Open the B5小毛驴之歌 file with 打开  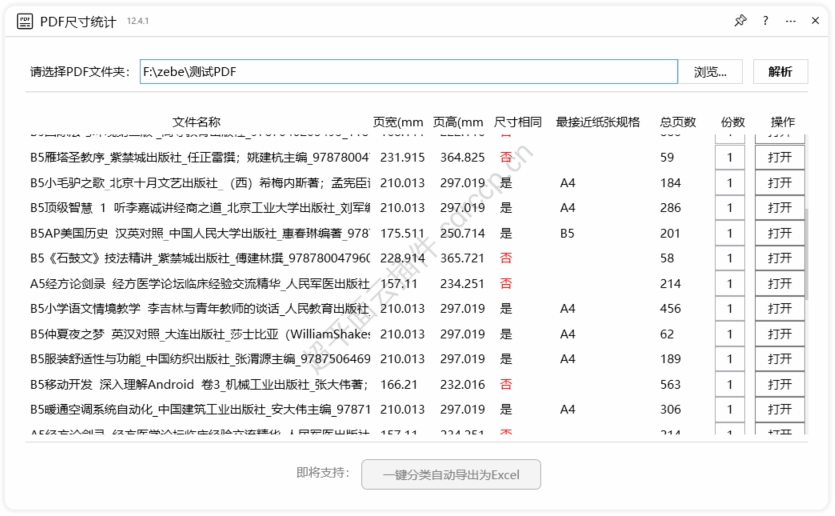pos(780,183)
